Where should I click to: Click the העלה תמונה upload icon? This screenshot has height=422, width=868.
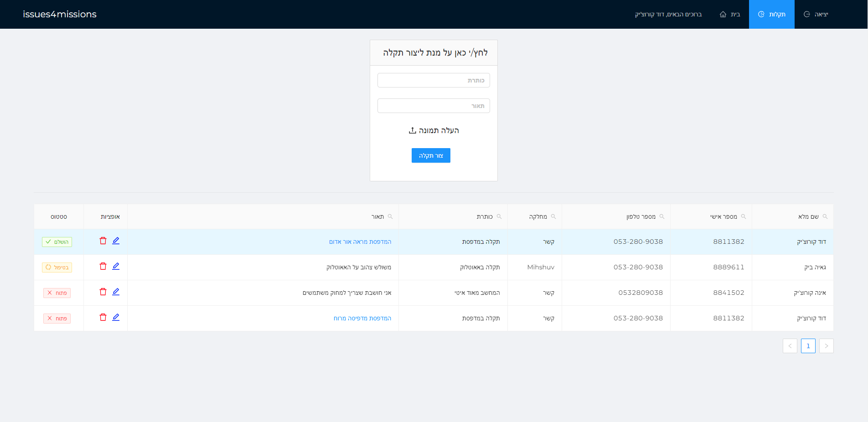(412, 130)
